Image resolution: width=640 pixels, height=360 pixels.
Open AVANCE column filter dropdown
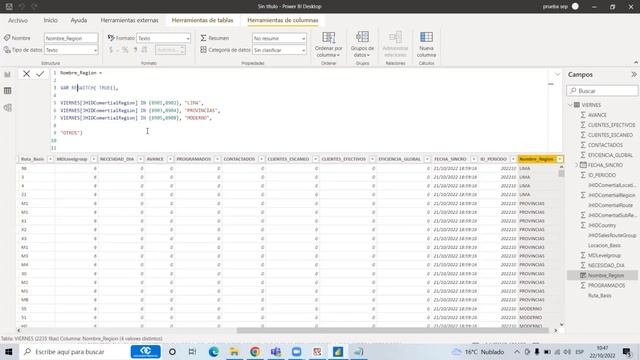(170, 159)
